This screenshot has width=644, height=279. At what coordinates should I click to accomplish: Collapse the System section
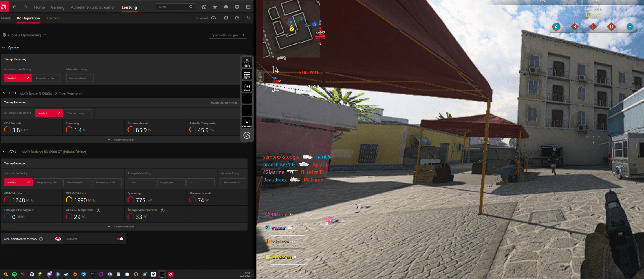3,48
